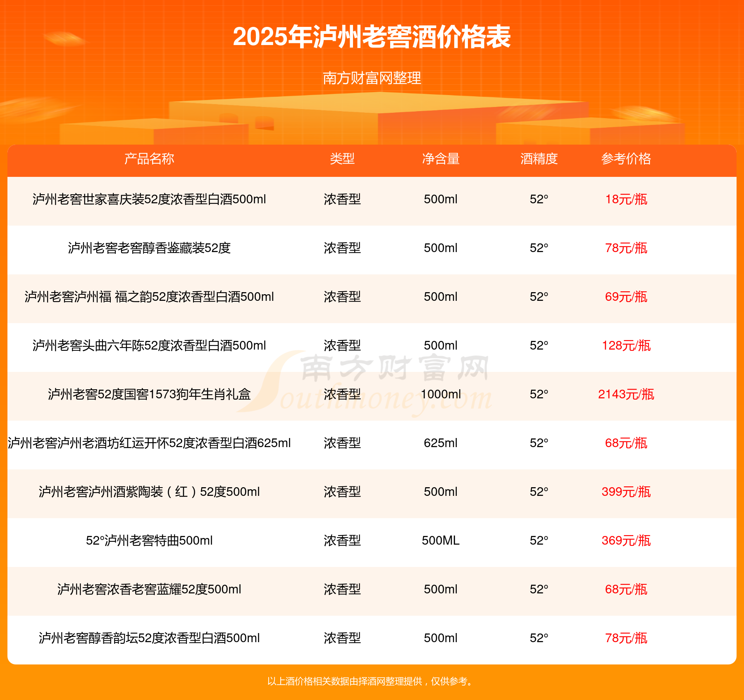This screenshot has width=744, height=700.
Task: Click the "625ml" net content cell
Action: [441, 443]
